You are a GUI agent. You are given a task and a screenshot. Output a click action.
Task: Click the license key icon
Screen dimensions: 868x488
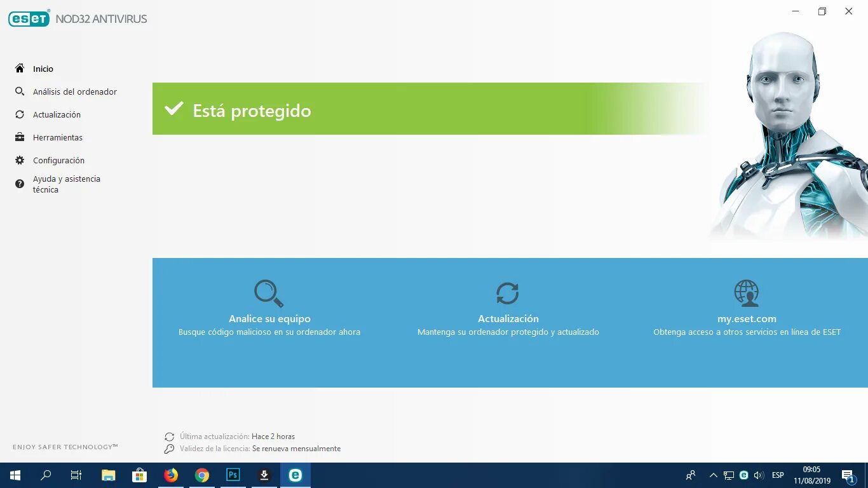[169, 449]
